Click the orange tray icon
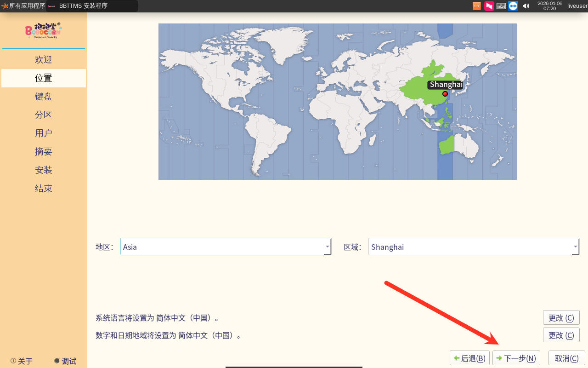 [x=477, y=6]
